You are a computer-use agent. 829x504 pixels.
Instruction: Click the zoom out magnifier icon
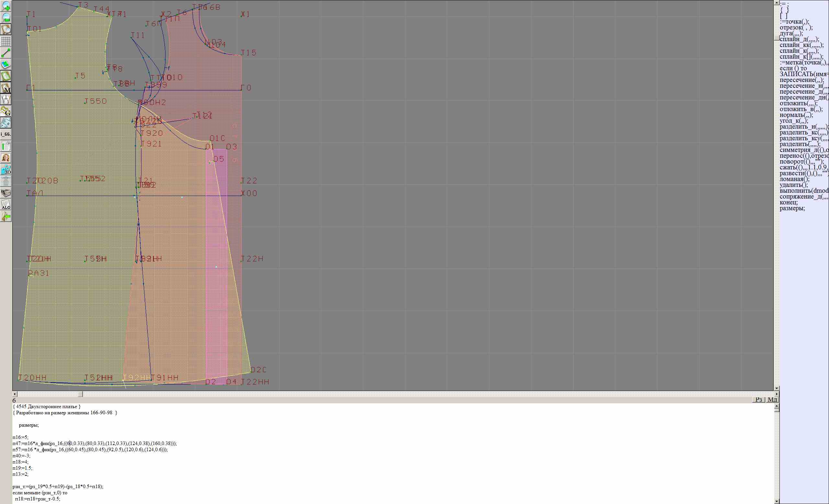click(6, 17)
